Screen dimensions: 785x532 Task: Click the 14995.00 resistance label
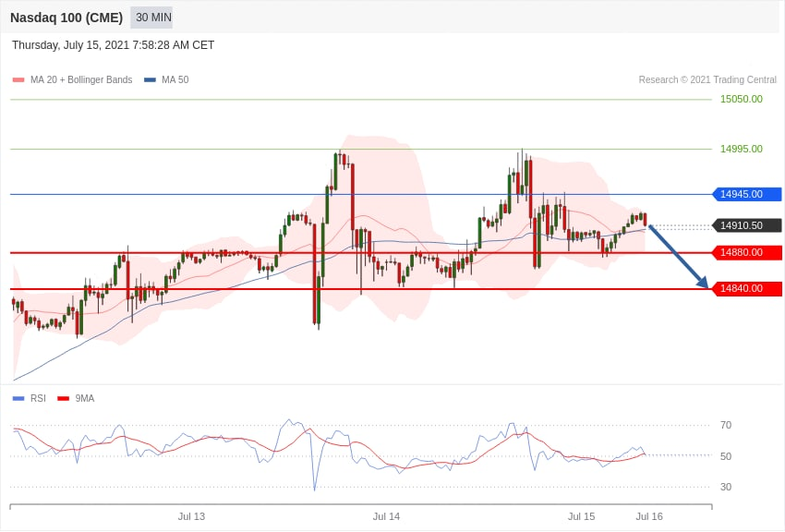741,149
